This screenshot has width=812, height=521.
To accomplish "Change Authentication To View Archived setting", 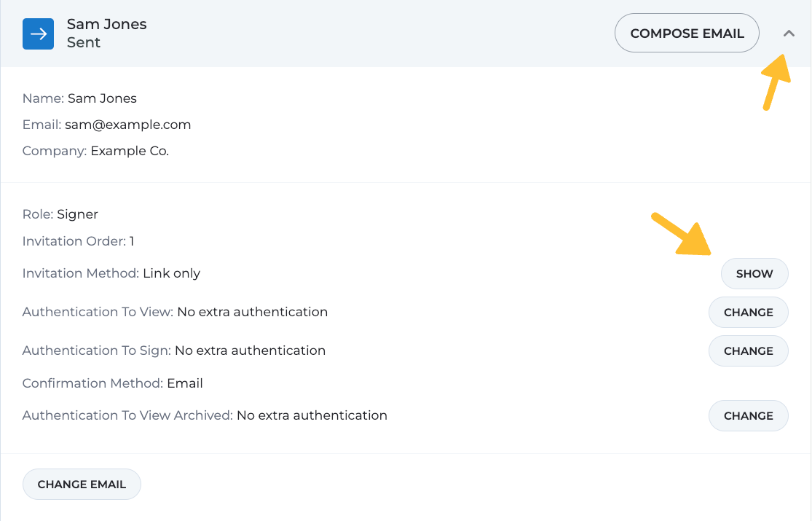I will tap(748, 416).
